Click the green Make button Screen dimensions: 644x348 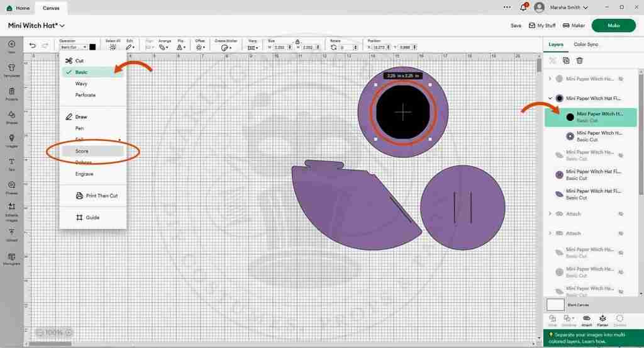click(613, 26)
